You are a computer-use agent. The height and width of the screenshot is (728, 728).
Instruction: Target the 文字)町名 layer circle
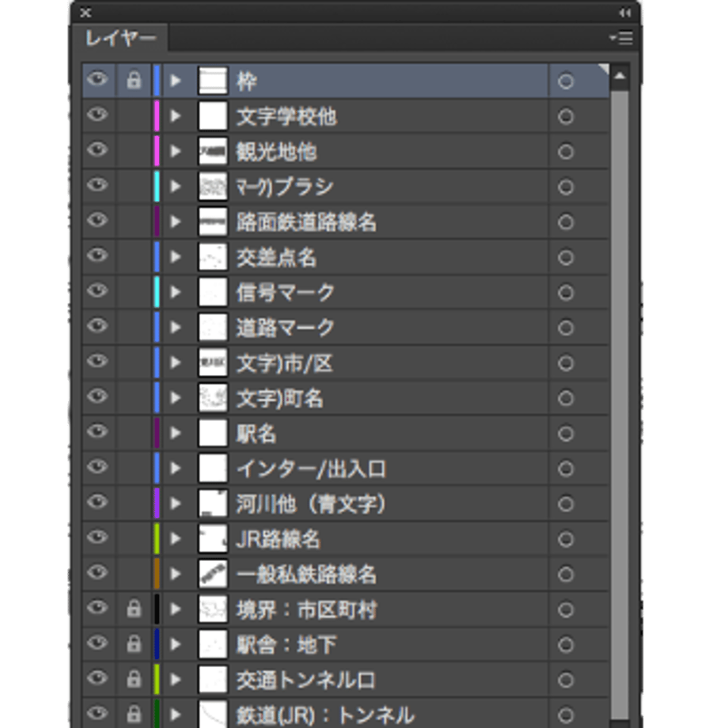(566, 398)
